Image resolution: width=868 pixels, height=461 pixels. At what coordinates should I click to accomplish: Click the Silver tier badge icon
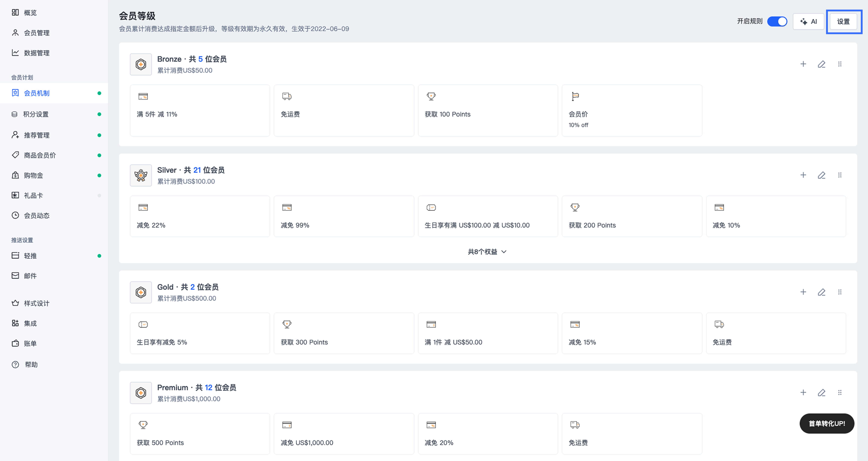coord(141,175)
